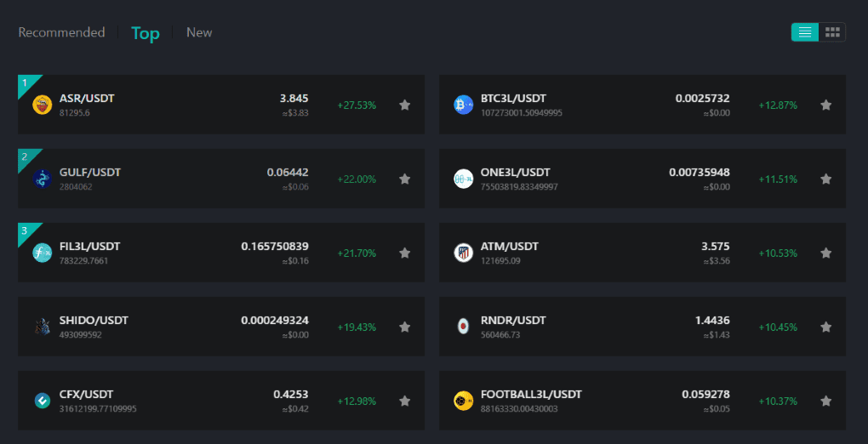Screen dimensions: 868x444
Task: Click the +10.37% change value
Action: pyautogui.click(x=779, y=401)
